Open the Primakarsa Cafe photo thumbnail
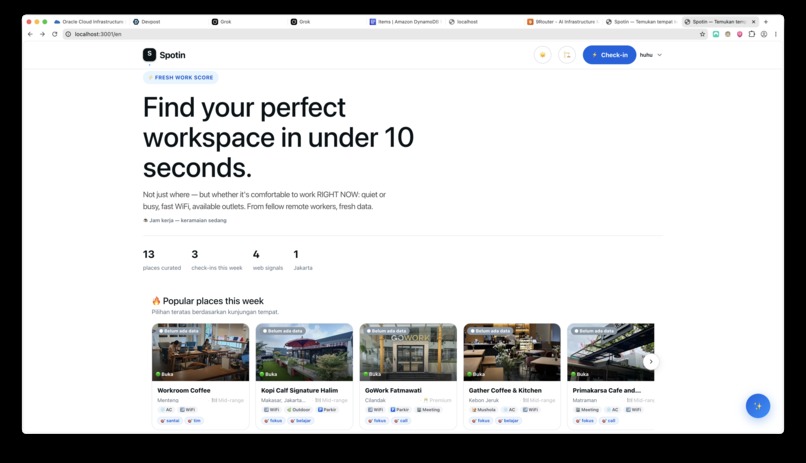The image size is (806, 463). 611,352
